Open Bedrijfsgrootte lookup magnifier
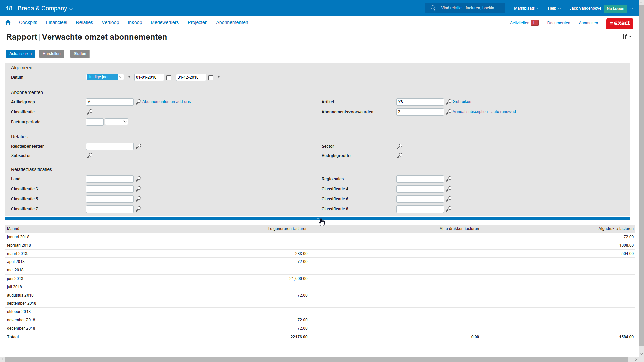 400,156
